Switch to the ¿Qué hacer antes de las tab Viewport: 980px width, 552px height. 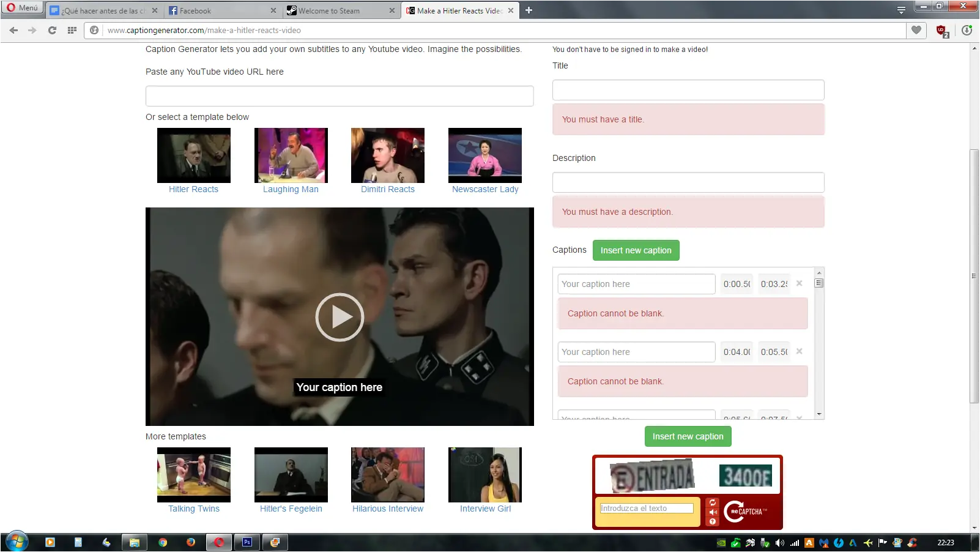pos(103,11)
